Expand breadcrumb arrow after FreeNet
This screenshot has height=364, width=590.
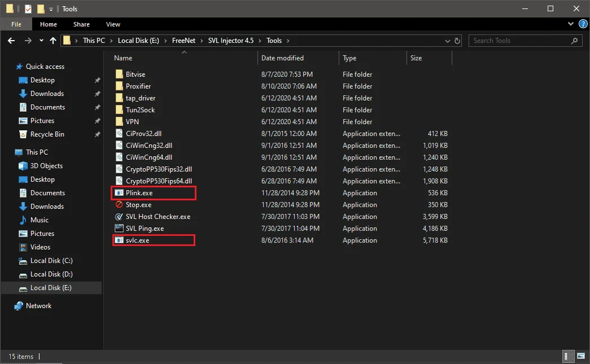tap(202, 41)
